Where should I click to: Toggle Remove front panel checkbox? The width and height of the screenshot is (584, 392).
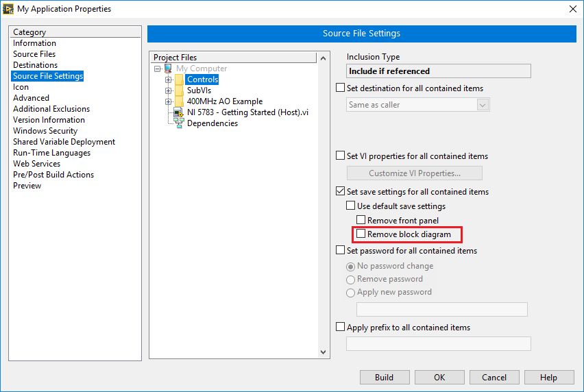(x=361, y=221)
